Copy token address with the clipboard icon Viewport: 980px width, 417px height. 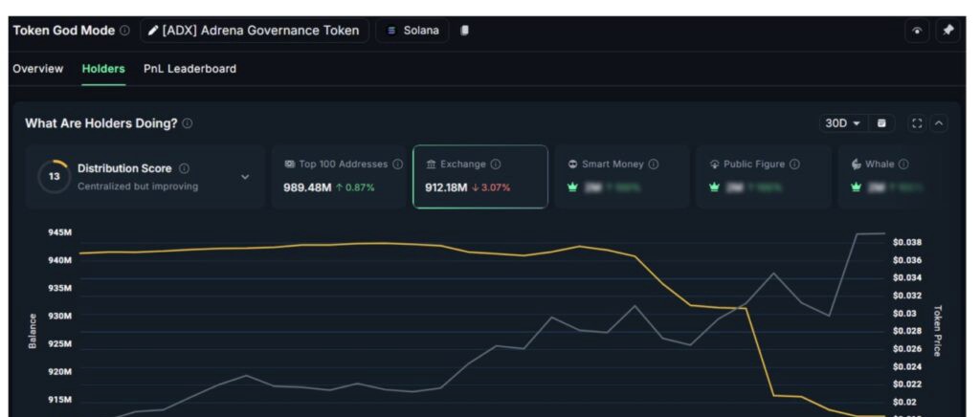pyautogui.click(x=464, y=31)
